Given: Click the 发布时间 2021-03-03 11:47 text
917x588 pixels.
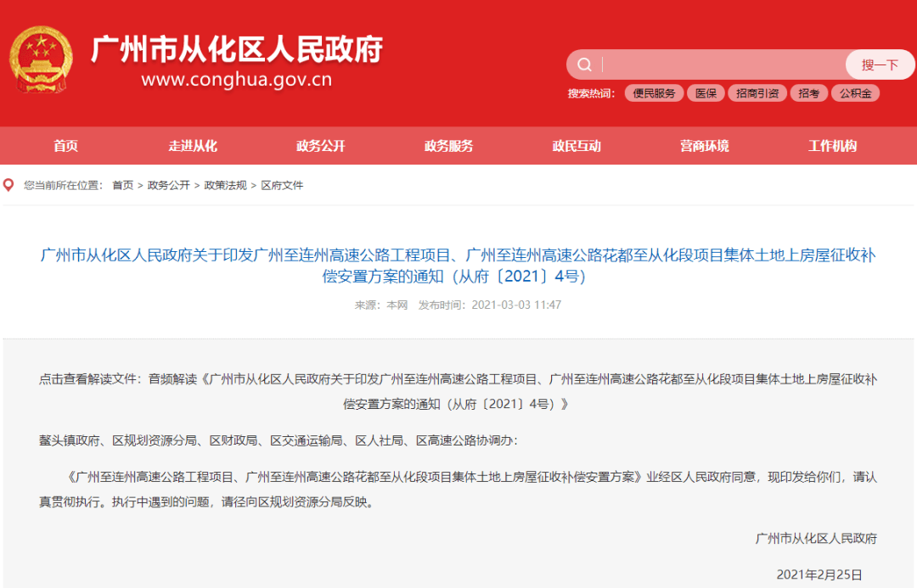Looking at the screenshot, I should pos(490,305).
